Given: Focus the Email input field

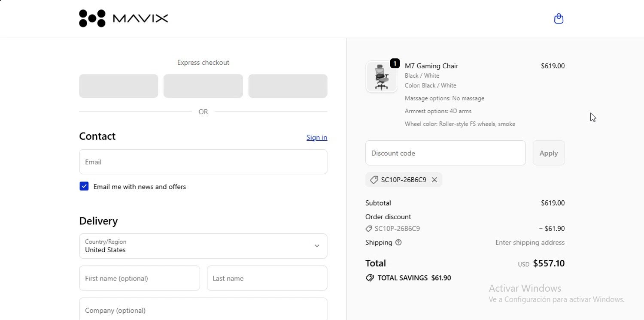Looking at the screenshot, I should 203,162.
